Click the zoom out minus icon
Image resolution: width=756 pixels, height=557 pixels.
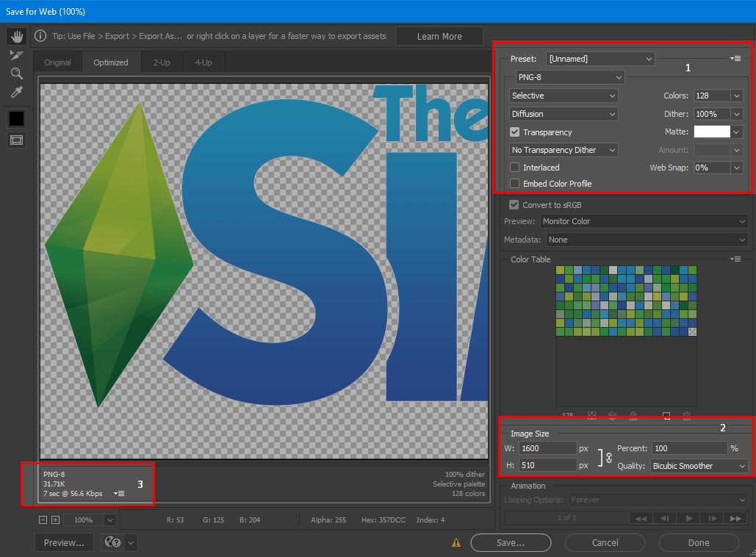[x=43, y=520]
